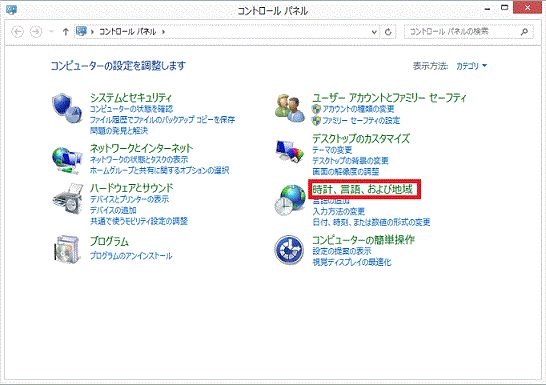
Task: Open the file history backup link
Action: click(162, 120)
